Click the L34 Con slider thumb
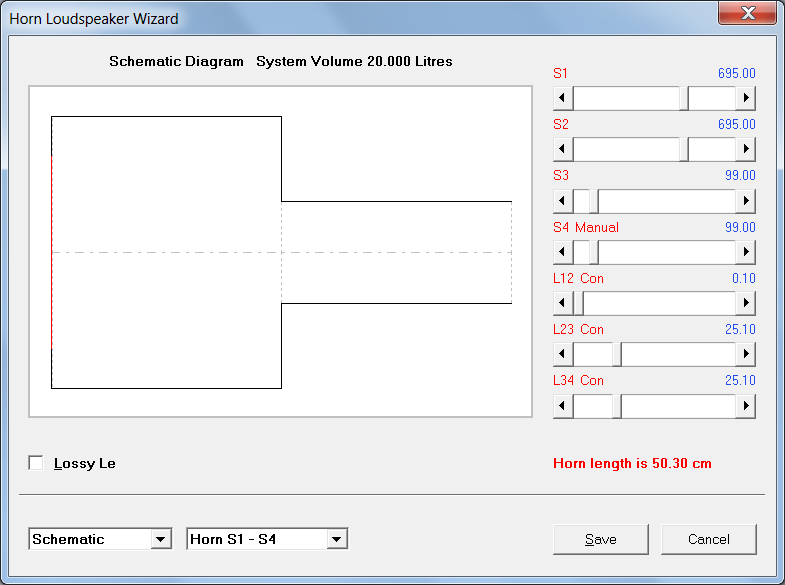Image resolution: width=785 pixels, height=585 pixels. [x=617, y=406]
